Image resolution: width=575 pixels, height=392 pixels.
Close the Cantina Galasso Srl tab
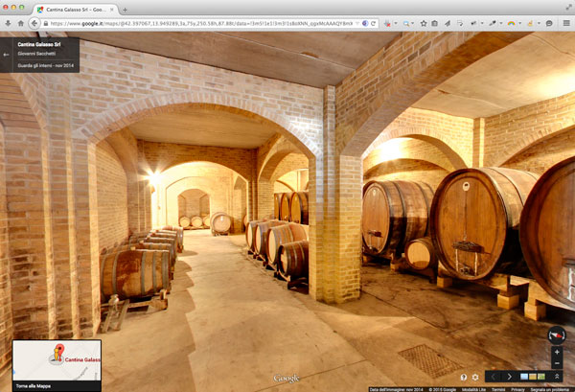(x=112, y=10)
